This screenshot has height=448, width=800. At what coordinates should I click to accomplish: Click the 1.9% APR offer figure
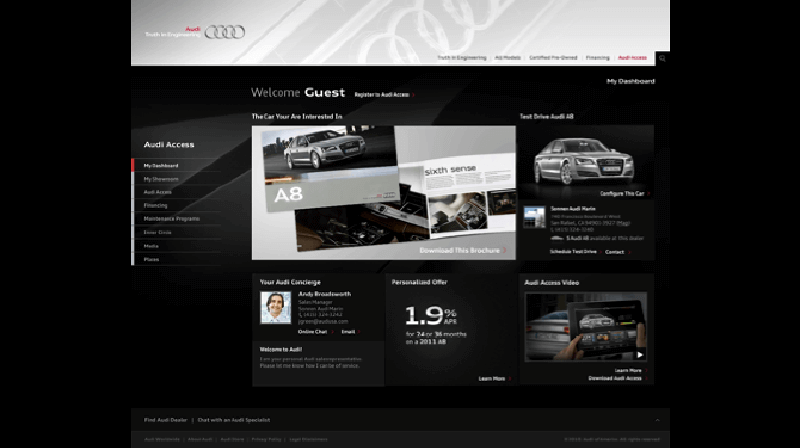pos(431,315)
